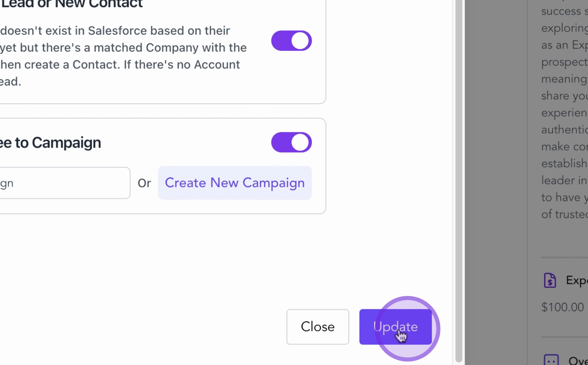Click the divider line above the Exp label
588x365 pixels.
tap(564, 258)
